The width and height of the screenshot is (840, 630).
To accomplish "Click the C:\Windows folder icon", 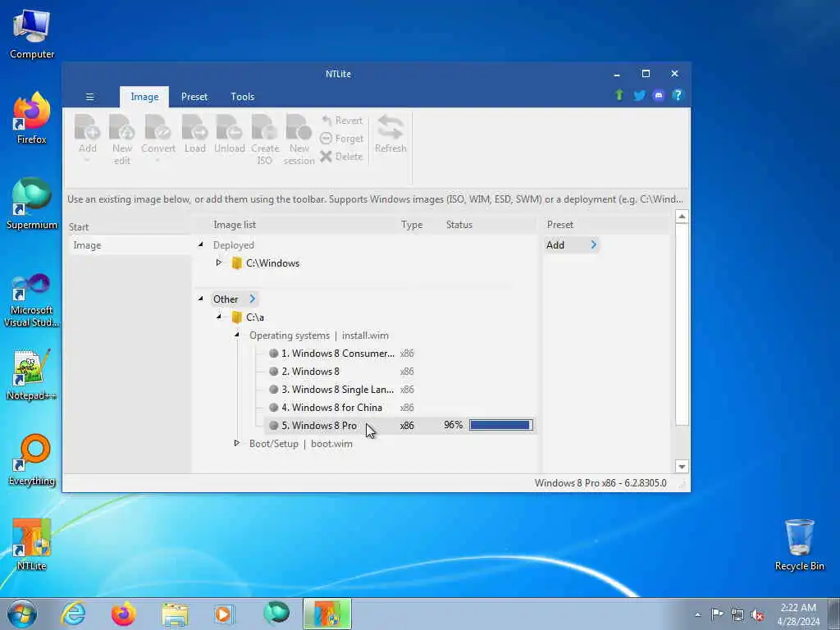I will [x=236, y=263].
